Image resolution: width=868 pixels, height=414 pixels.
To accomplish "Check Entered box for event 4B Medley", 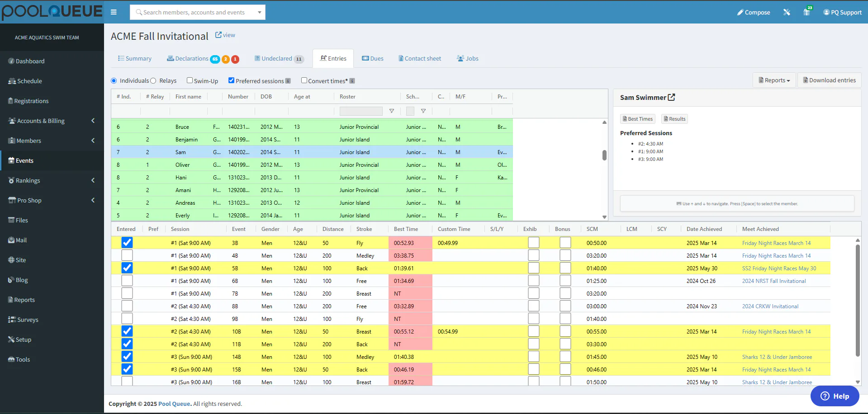I will pyautogui.click(x=127, y=255).
